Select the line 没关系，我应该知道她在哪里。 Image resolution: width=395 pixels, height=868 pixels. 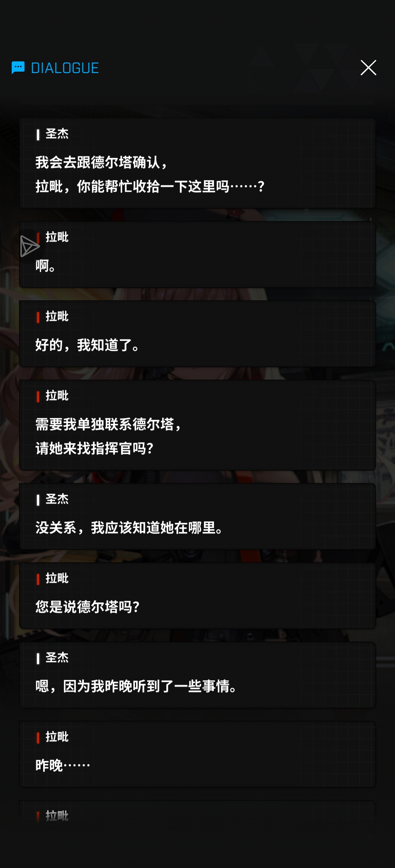pyautogui.click(x=197, y=516)
